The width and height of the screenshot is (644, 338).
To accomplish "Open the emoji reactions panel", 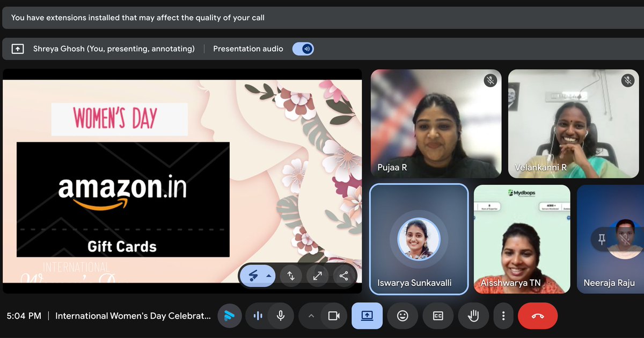I will pos(402,316).
